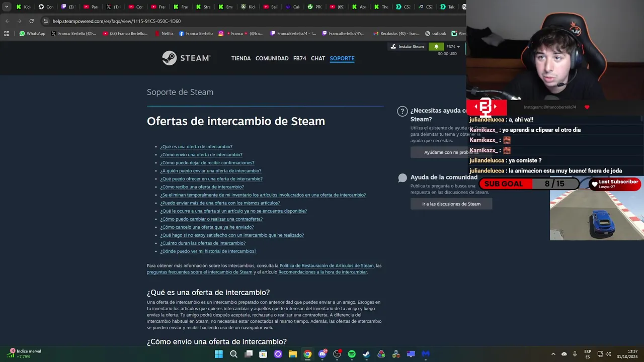Open the Instagram Franco bookmark

point(240,34)
